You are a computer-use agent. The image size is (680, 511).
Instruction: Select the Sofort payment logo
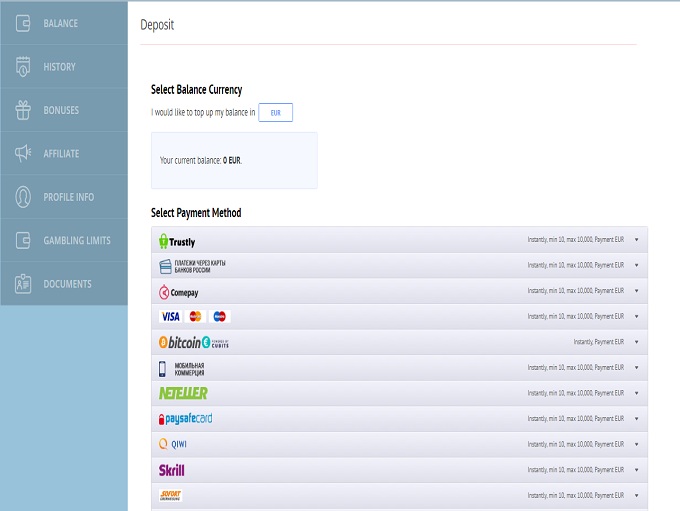click(170, 495)
